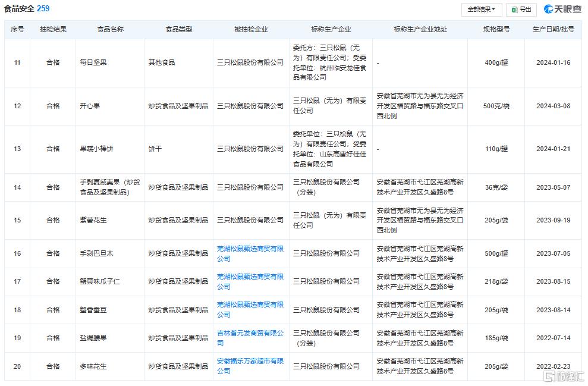The width and height of the screenshot is (588, 386).
Task: Select the 手剥夏威夷果 food name cell
Action: 110,187
